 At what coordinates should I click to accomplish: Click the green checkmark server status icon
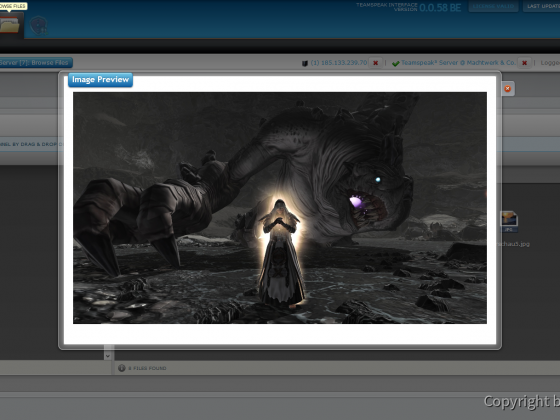tap(395, 63)
